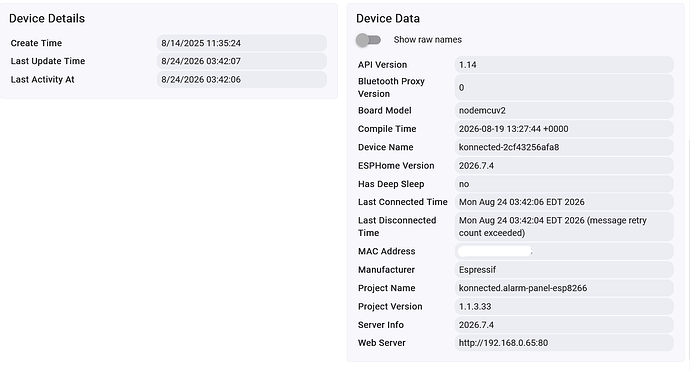Click the MAC Address label
The image size is (690, 370).
coord(386,251)
